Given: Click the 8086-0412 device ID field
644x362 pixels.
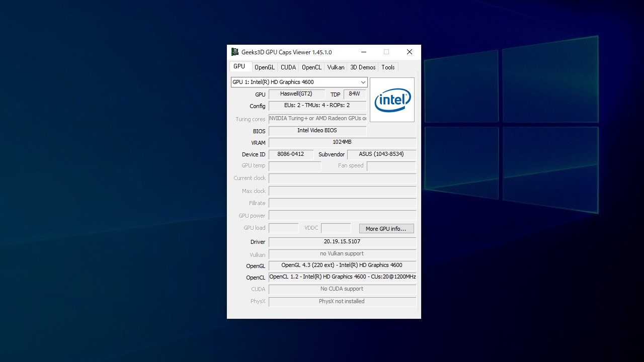Looking at the screenshot, I should tap(291, 154).
